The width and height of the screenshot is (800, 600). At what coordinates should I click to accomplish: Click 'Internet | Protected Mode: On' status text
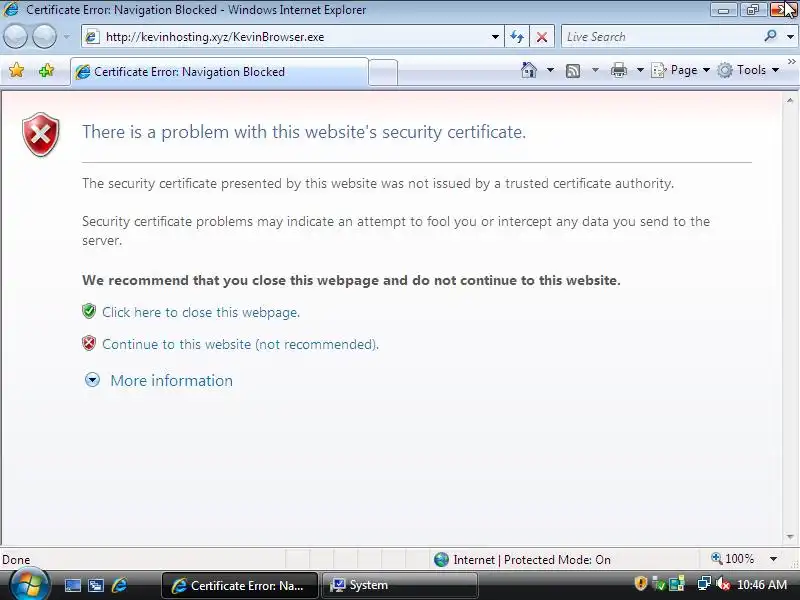click(x=532, y=560)
